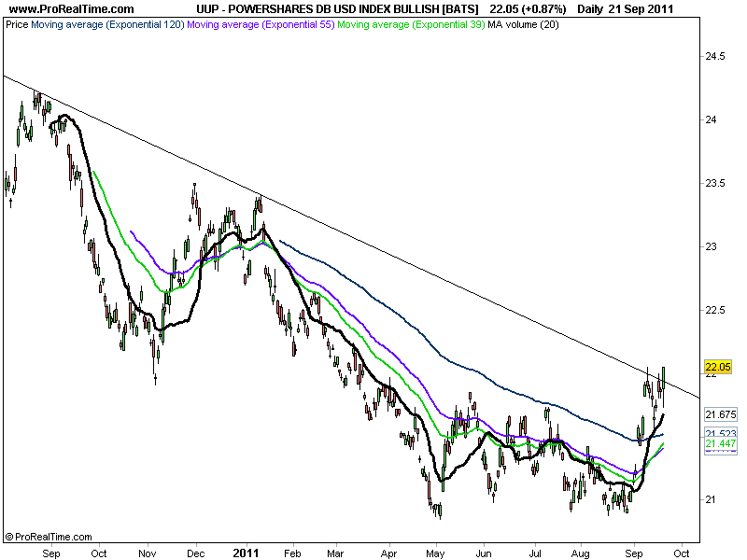Click the 'May' label on time axis
747x560 pixels.
[435, 553]
